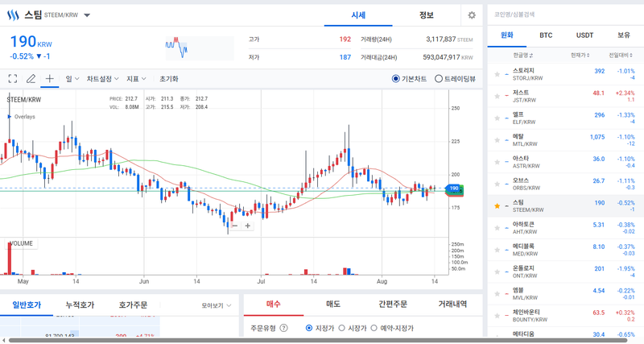Viewport: 644px width, 344px height.
Task: Favorite star for 체인바운티 BOUNTY/KRW
Action: [497, 316]
